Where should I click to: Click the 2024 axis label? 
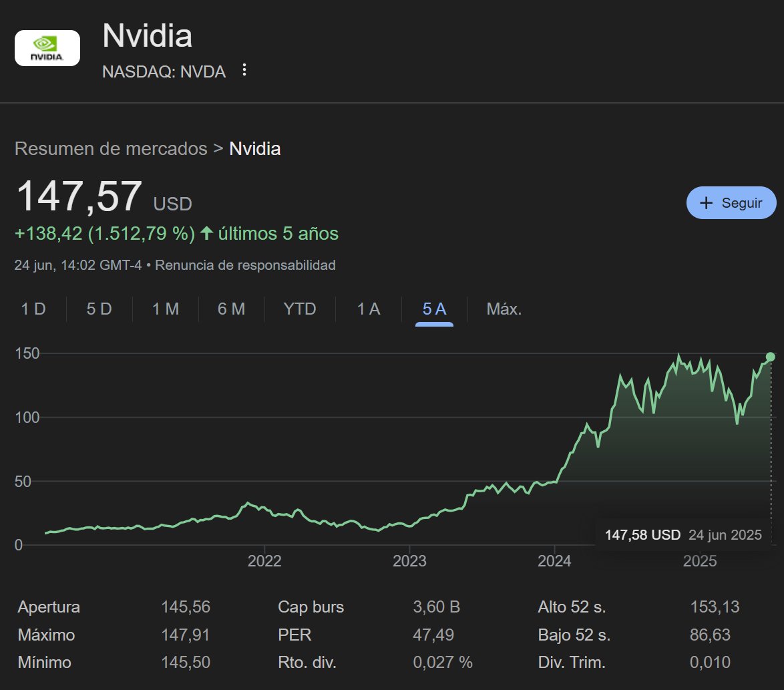pyautogui.click(x=554, y=561)
